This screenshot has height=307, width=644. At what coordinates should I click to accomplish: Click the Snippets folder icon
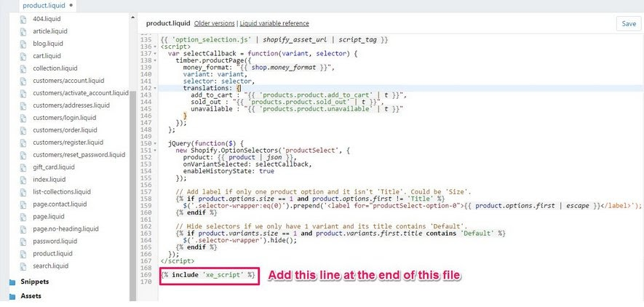[12, 282]
